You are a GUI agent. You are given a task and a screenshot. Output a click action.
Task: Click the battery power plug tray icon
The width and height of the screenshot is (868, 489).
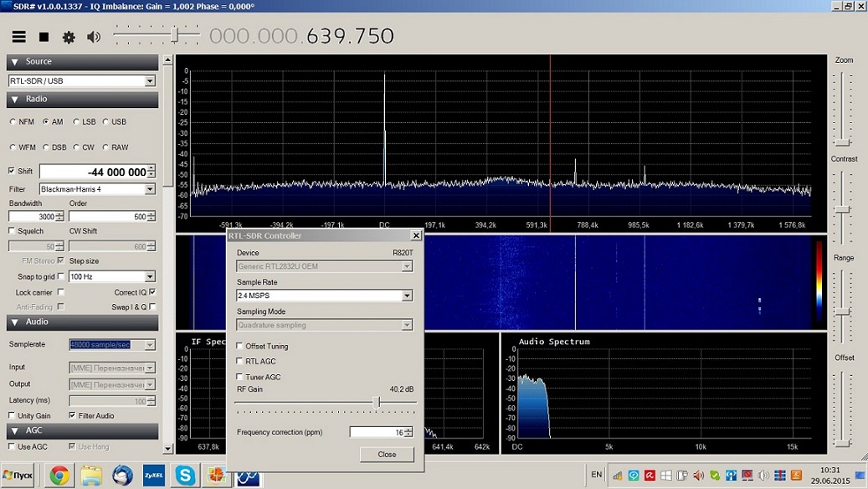pyautogui.click(x=682, y=475)
